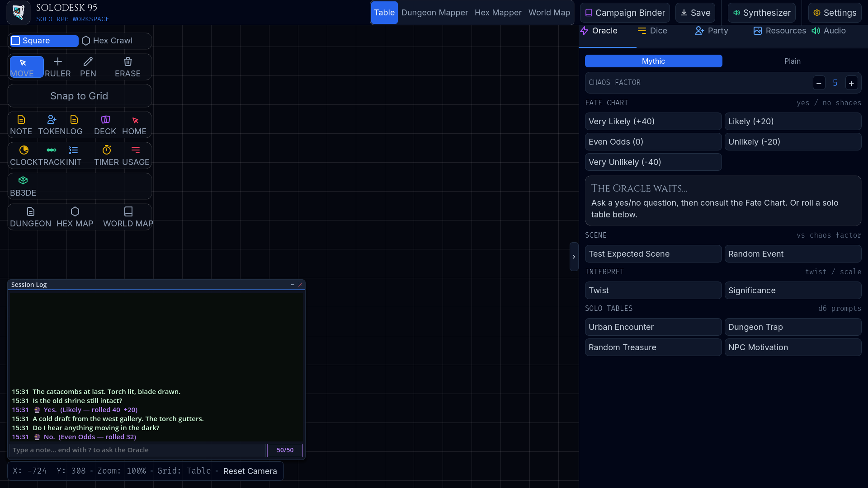The height and width of the screenshot is (488, 868).
Task: Roll Even Odds (0)
Action: [653, 142]
